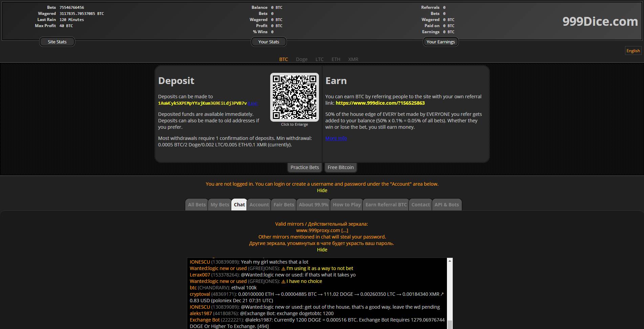644x329 pixels.
Task: Open the Earn Referral BTC tab
Action: (x=386, y=205)
